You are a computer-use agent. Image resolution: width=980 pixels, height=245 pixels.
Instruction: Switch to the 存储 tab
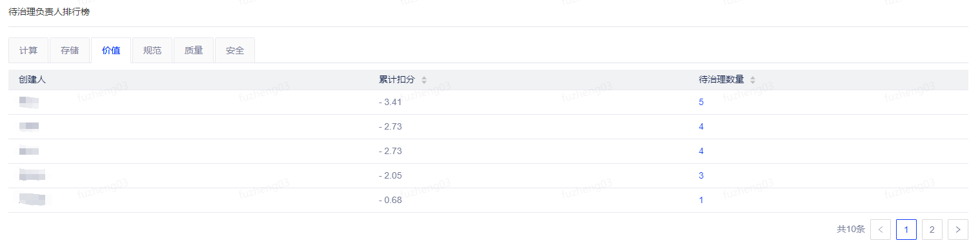coord(70,50)
